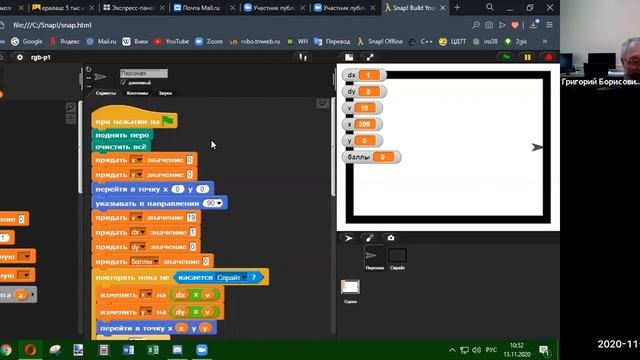Click the баллы variable watcher on stage
640x360 pixels.
point(371,157)
